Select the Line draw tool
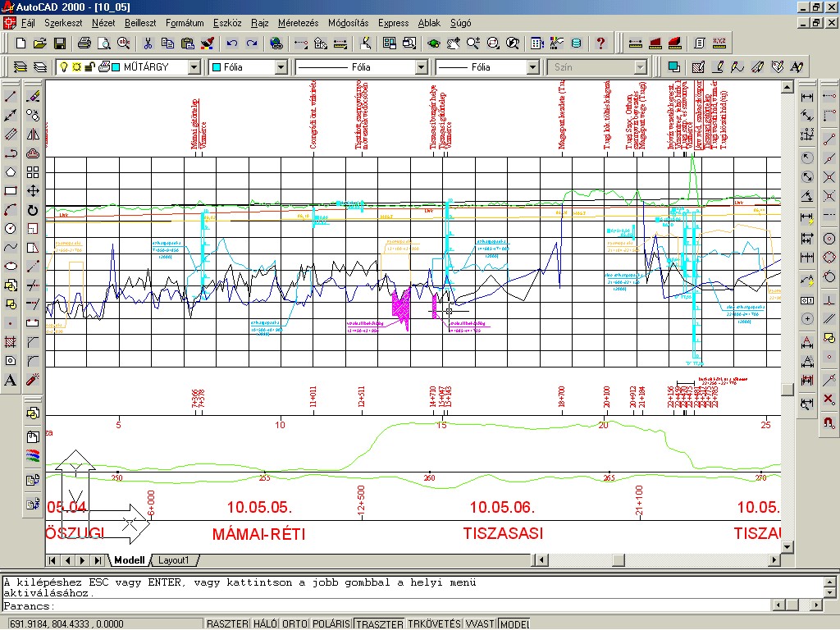The width and height of the screenshot is (840, 630). [x=11, y=96]
